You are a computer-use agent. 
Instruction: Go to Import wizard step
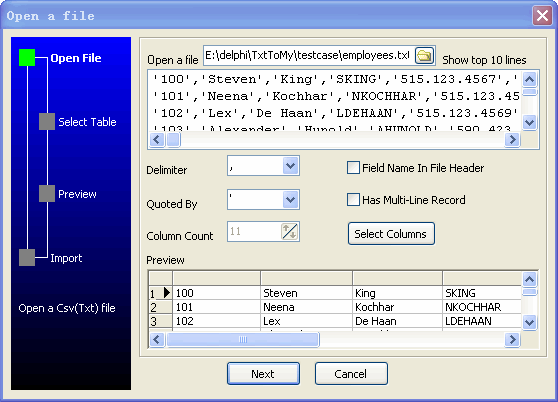pos(66,258)
